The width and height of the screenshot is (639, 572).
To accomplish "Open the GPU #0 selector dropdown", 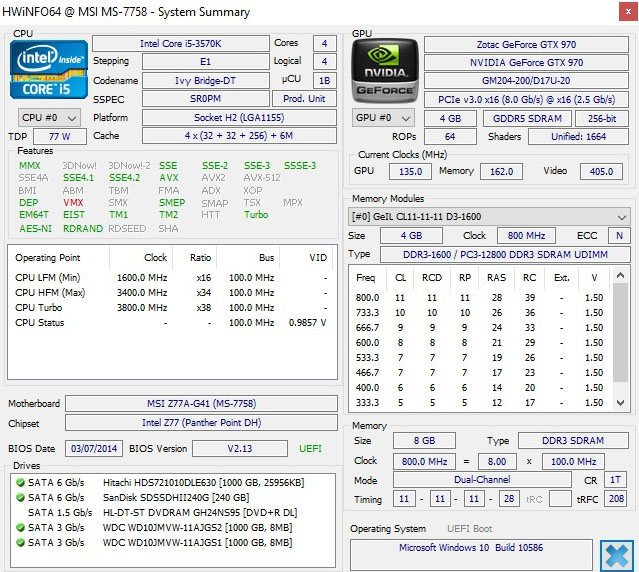I will [383, 118].
